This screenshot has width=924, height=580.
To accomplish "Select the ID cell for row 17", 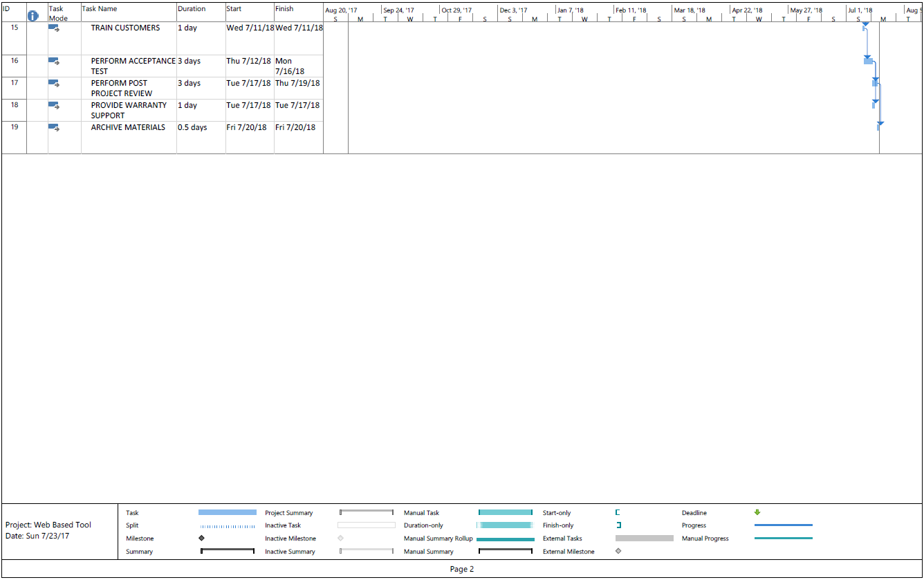I will click(x=14, y=83).
